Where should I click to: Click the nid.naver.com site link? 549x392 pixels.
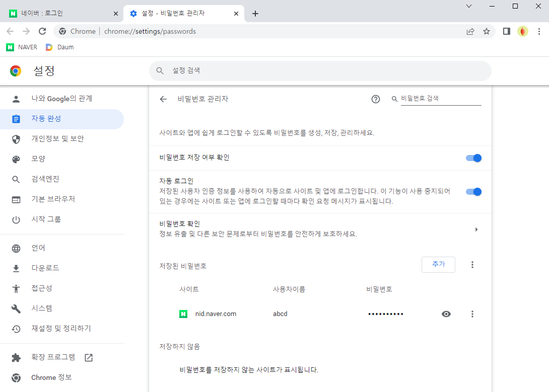[216, 314]
